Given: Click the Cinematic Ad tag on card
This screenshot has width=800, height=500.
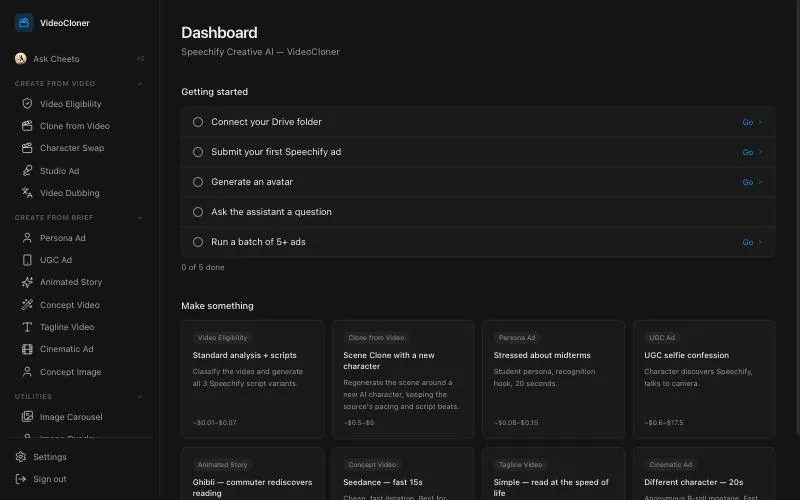Looking at the screenshot, I should (670, 465).
